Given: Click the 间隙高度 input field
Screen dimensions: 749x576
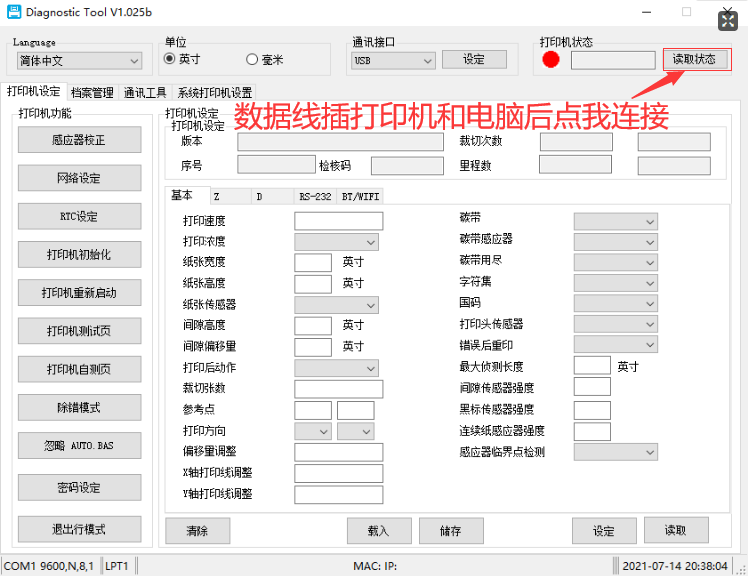Looking at the screenshot, I should (x=313, y=326).
